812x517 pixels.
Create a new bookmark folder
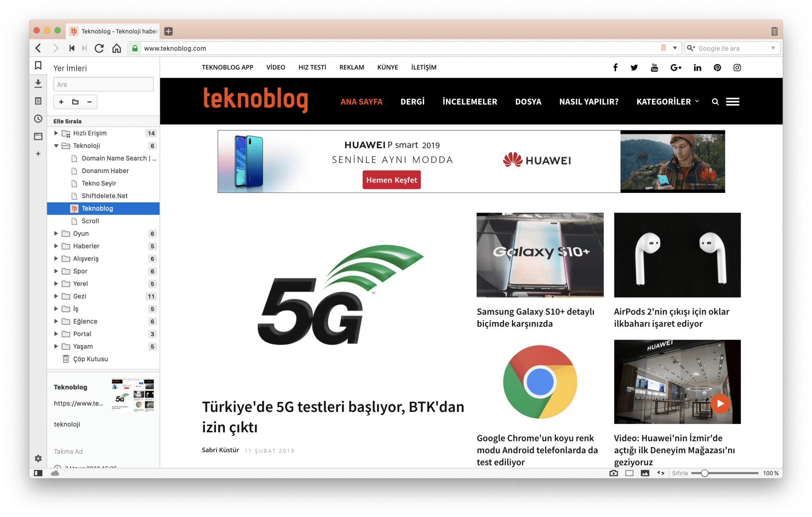75,102
